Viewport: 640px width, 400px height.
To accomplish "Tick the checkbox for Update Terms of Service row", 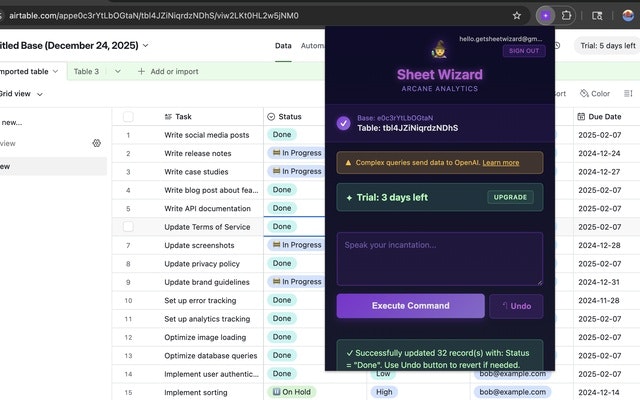I will [x=128, y=227].
